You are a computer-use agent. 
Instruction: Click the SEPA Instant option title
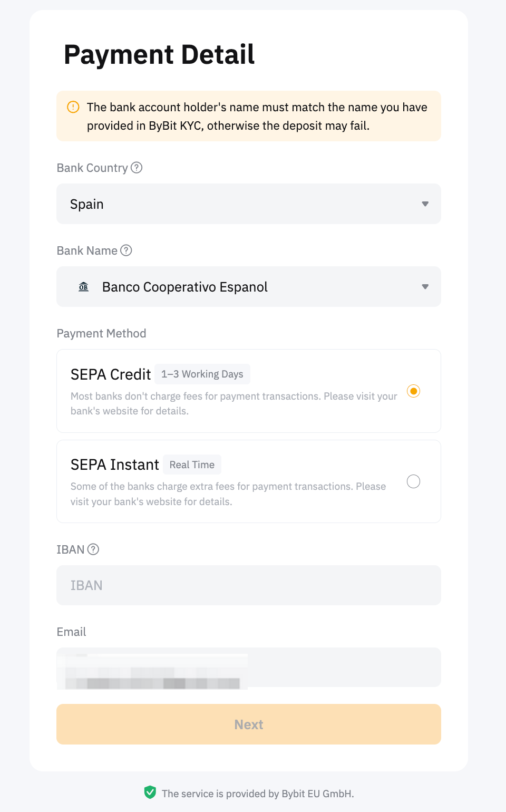click(115, 465)
